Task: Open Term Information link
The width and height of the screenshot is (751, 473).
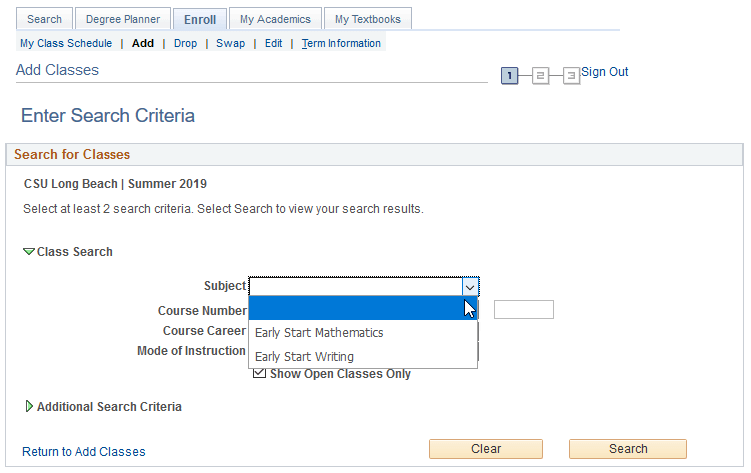Action: click(341, 43)
